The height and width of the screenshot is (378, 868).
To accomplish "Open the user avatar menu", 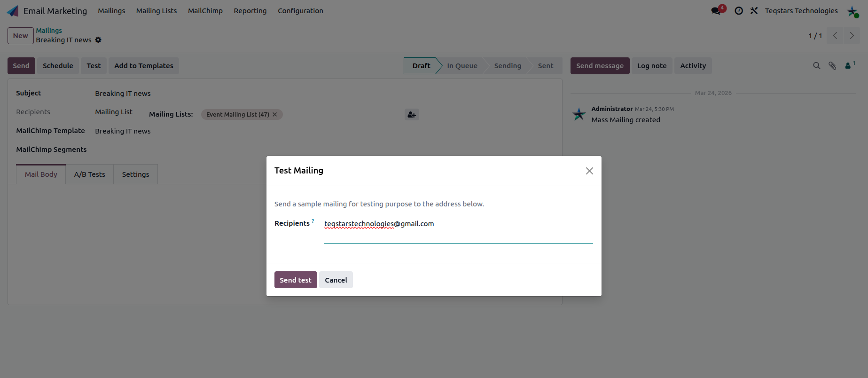I will [852, 11].
